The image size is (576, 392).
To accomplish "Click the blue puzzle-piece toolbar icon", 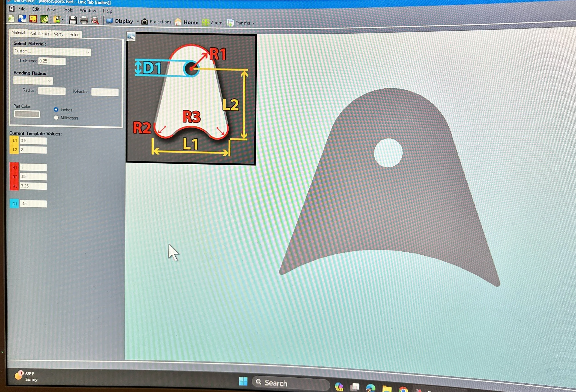I will coord(22,19).
